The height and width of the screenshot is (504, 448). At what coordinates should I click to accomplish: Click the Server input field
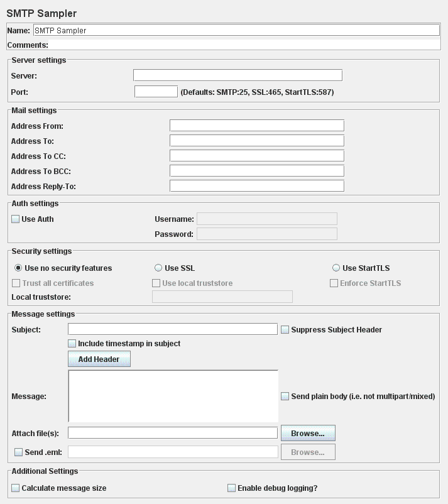click(x=238, y=75)
